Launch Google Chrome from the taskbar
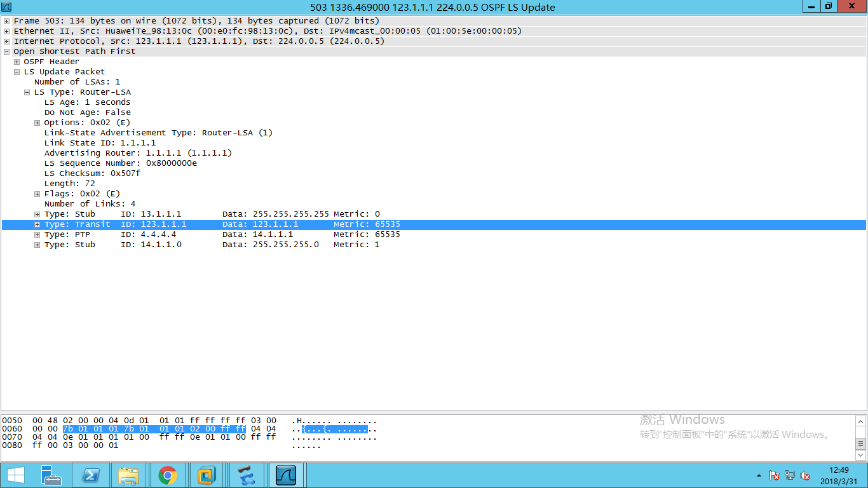 point(168,475)
